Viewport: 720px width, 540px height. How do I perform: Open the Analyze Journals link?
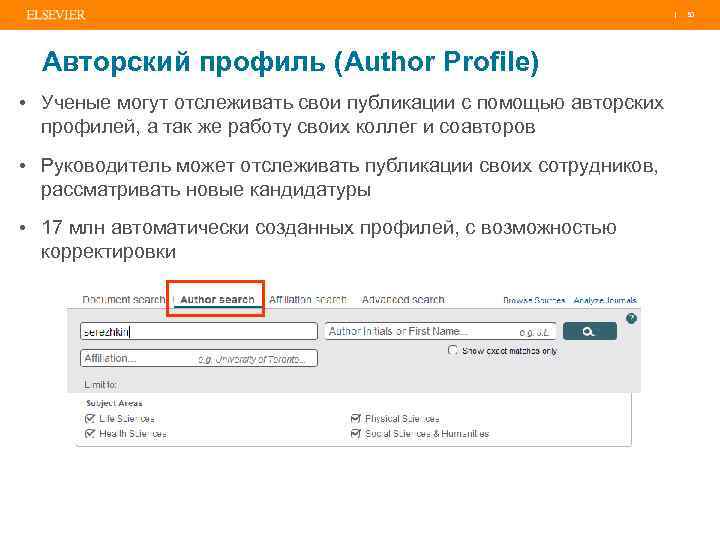click(605, 300)
